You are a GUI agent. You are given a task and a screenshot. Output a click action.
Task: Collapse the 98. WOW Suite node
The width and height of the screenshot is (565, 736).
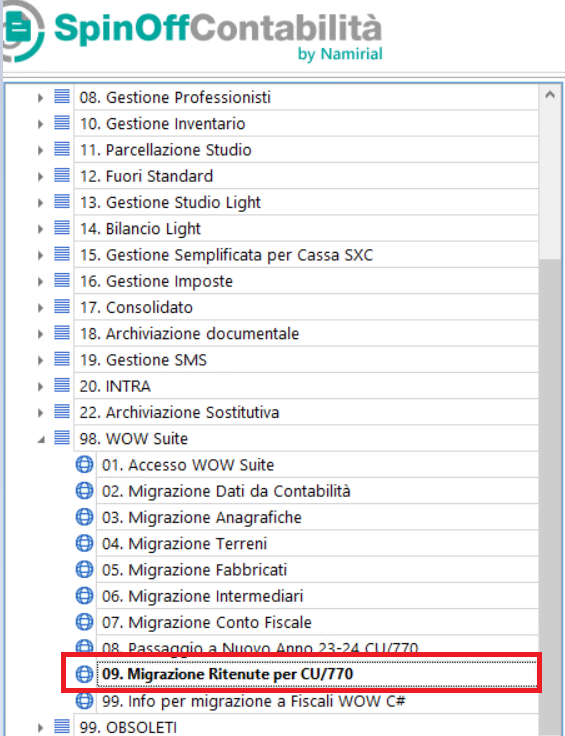tap(41, 440)
